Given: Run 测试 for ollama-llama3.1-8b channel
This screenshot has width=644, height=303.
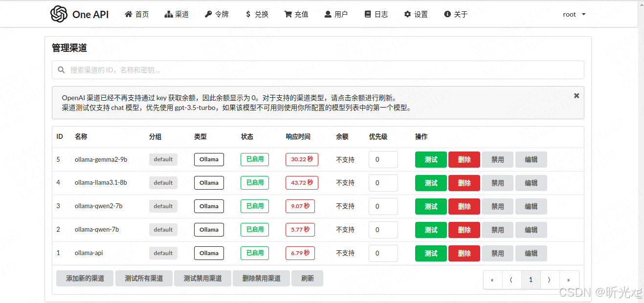Looking at the screenshot, I should click(x=430, y=183).
